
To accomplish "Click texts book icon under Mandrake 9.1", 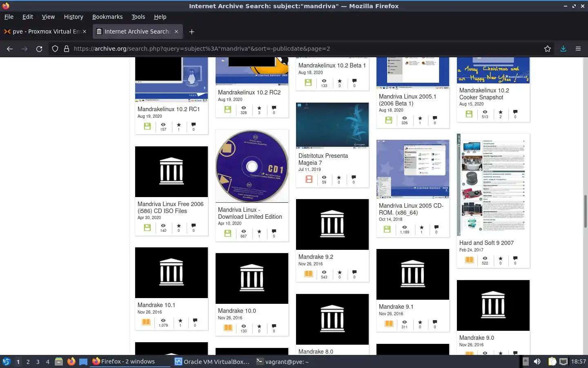I will pos(389,324).
